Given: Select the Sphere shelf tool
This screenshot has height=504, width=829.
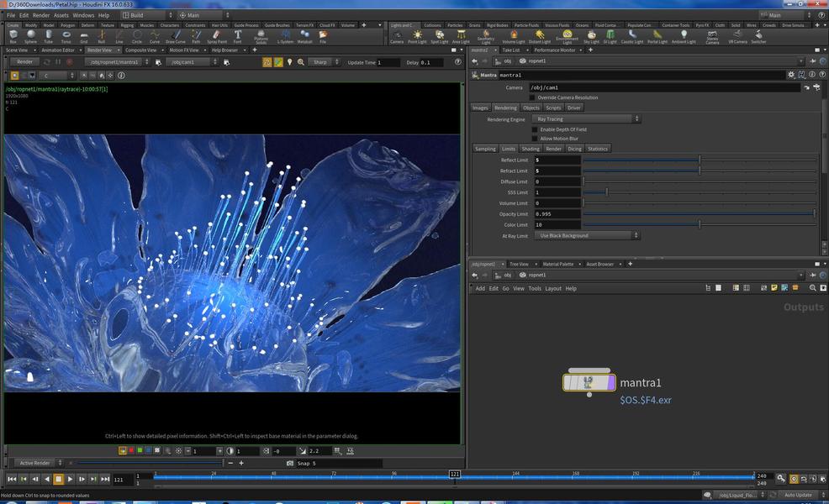Looking at the screenshot, I should coord(30,36).
